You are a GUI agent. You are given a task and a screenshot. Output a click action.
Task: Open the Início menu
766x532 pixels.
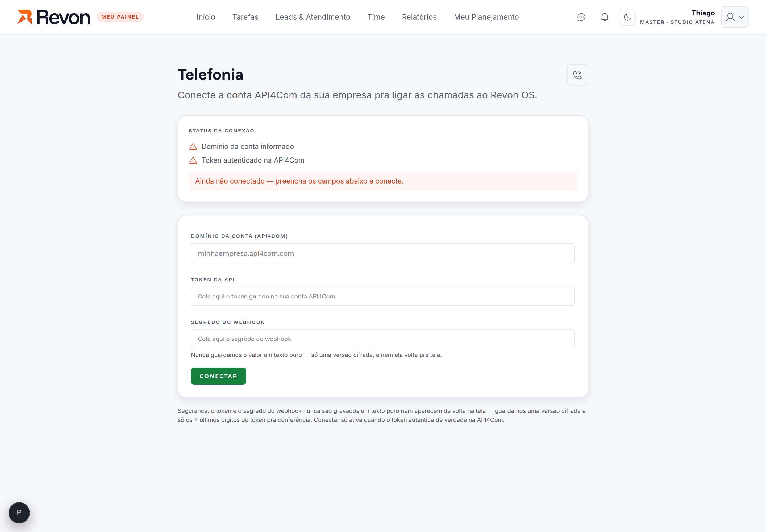click(x=206, y=17)
